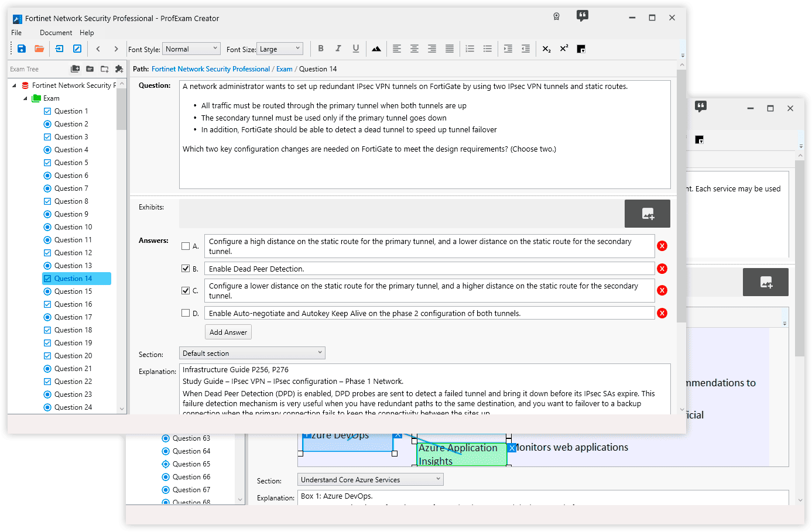
Task: Click the import arrow toolbar icon
Action: click(59, 49)
